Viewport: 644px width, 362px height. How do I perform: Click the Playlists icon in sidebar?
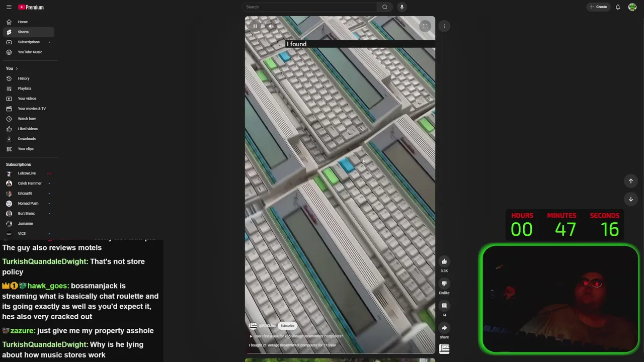(9, 88)
